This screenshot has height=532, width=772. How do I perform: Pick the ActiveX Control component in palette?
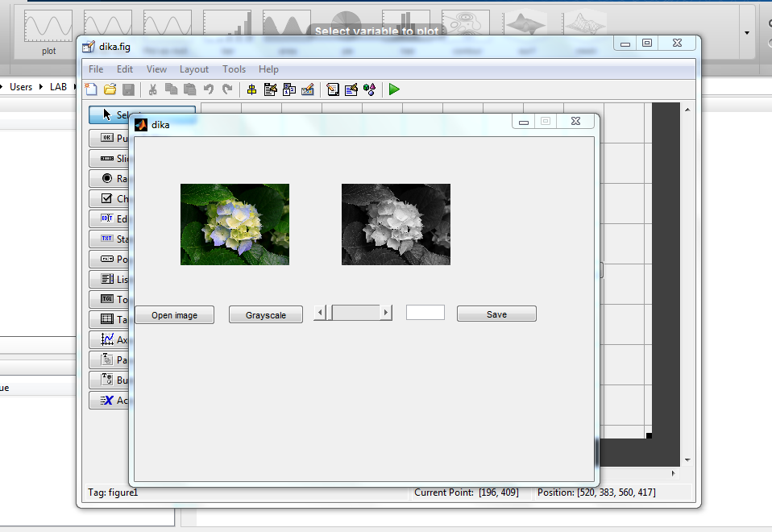(109, 401)
